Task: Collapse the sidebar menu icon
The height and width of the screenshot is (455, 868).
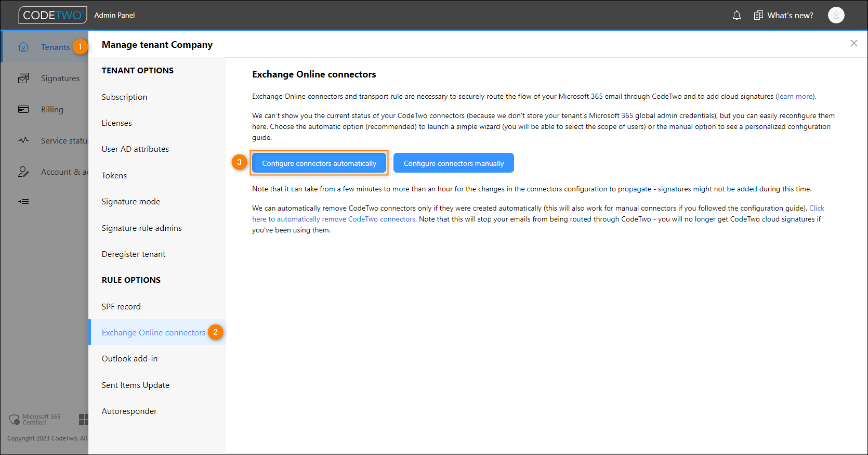Action: 23,201
